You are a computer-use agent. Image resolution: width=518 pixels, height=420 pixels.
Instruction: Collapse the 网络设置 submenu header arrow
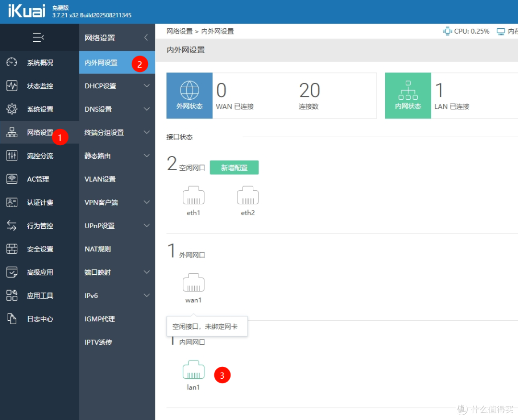146,38
